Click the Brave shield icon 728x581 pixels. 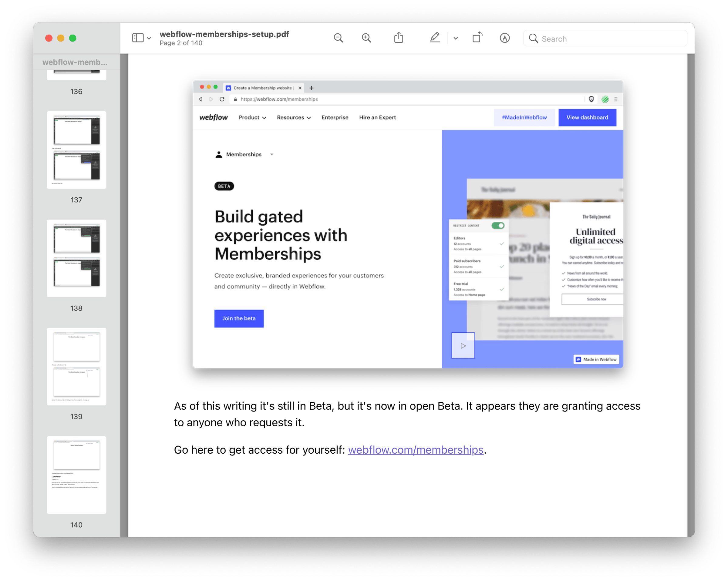(591, 99)
